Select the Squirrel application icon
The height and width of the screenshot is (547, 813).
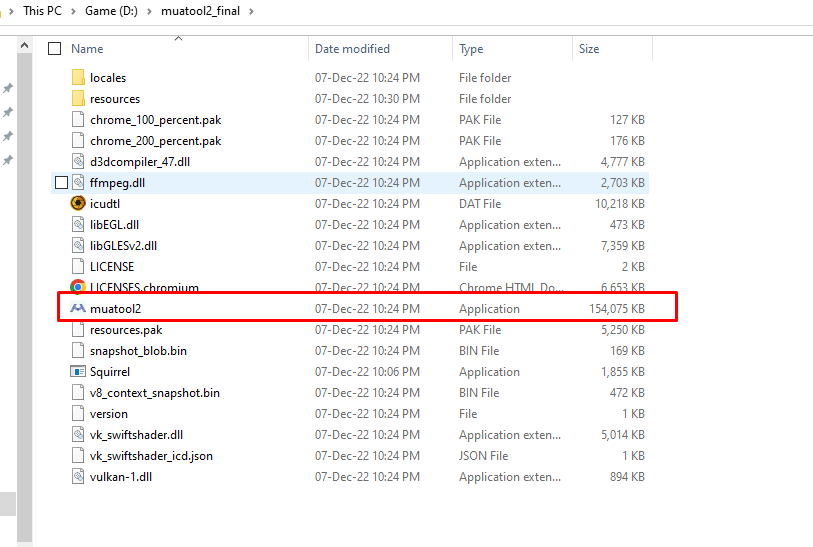coord(79,372)
